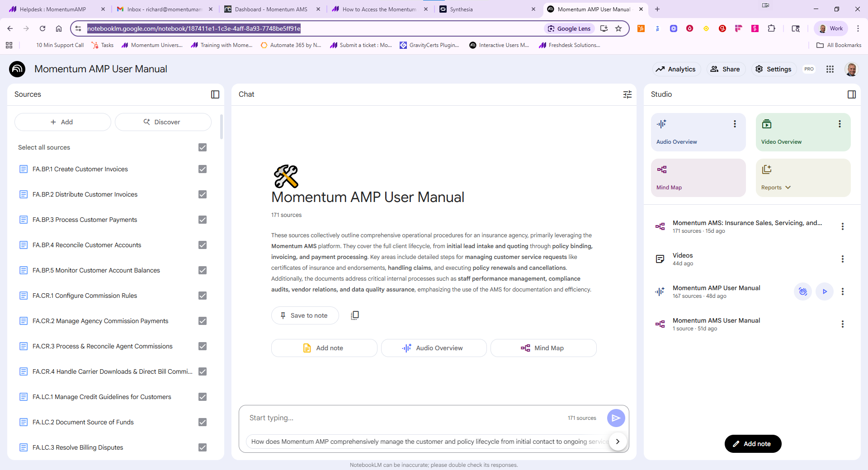Image resolution: width=868 pixels, height=470 pixels.
Task: Open options for Videos note
Action: click(842, 259)
